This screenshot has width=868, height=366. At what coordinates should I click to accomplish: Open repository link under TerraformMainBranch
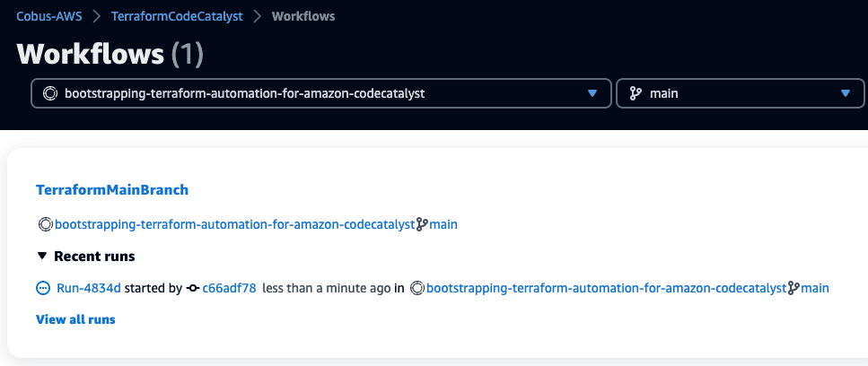point(234,224)
